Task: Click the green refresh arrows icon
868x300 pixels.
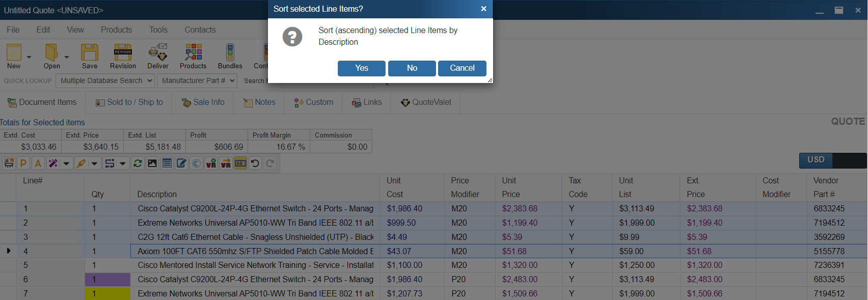Action: click(138, 163)
